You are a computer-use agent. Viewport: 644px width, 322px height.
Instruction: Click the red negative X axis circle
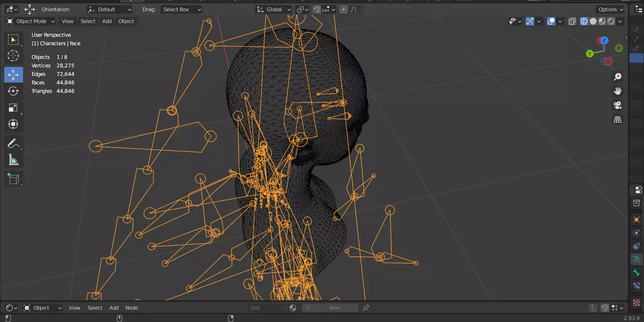(608, 61)
